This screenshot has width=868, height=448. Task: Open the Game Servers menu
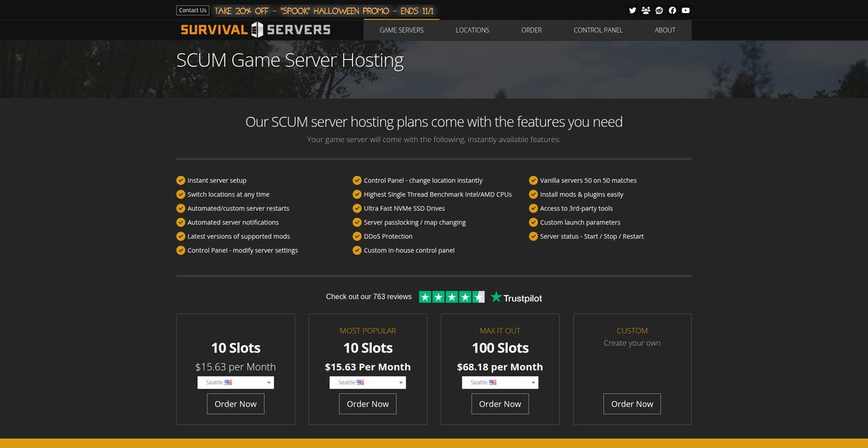(x=401, y=30)
